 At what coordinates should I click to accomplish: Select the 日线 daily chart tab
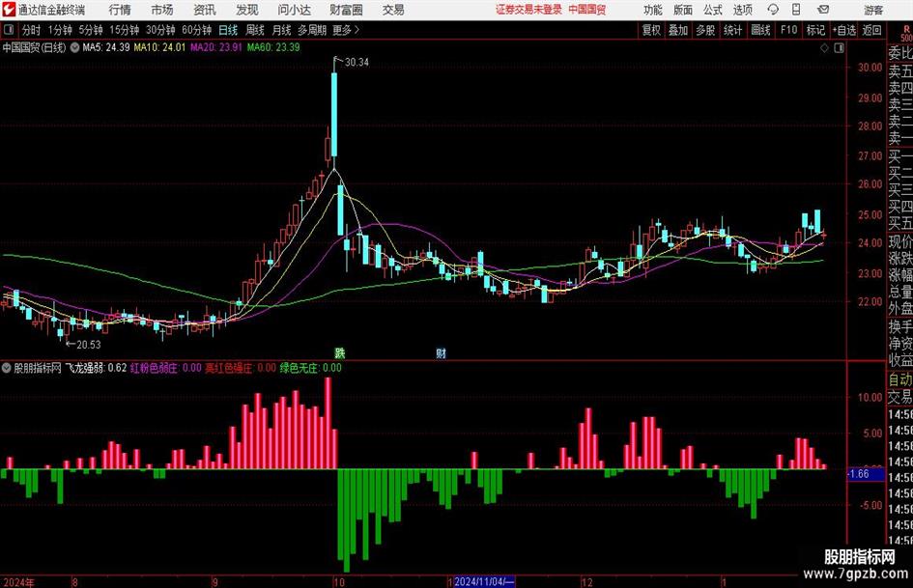(228, 30)
